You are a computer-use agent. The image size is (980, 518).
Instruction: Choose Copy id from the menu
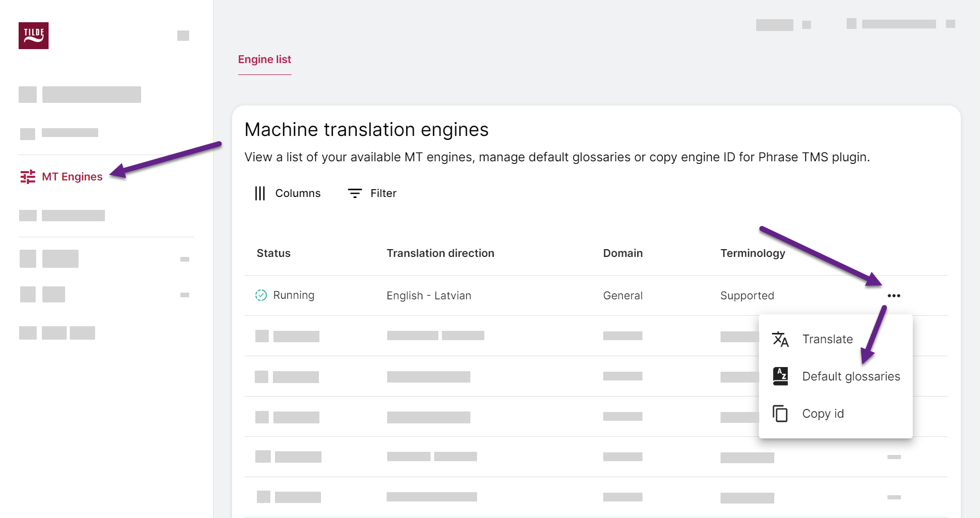(x=836, y=414)
